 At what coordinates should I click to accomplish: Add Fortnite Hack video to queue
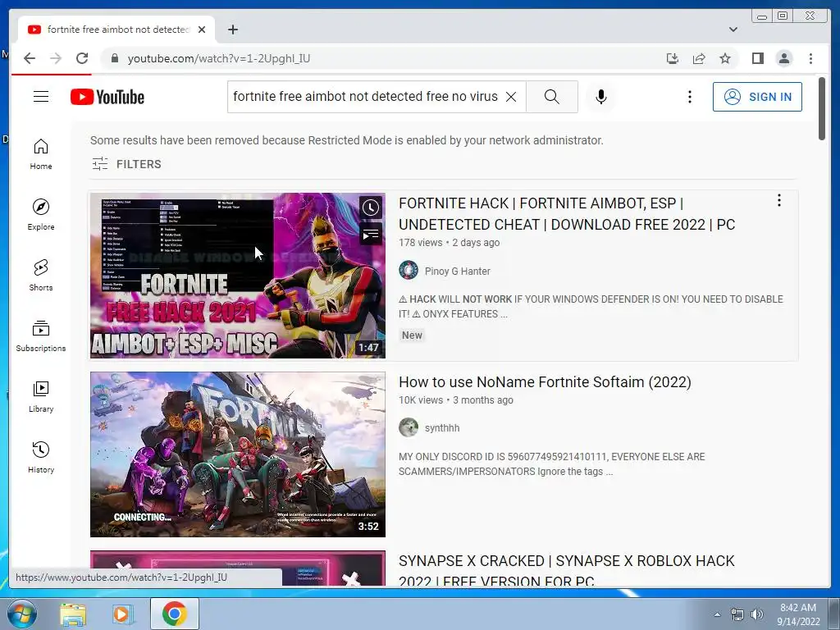(370, 234)
